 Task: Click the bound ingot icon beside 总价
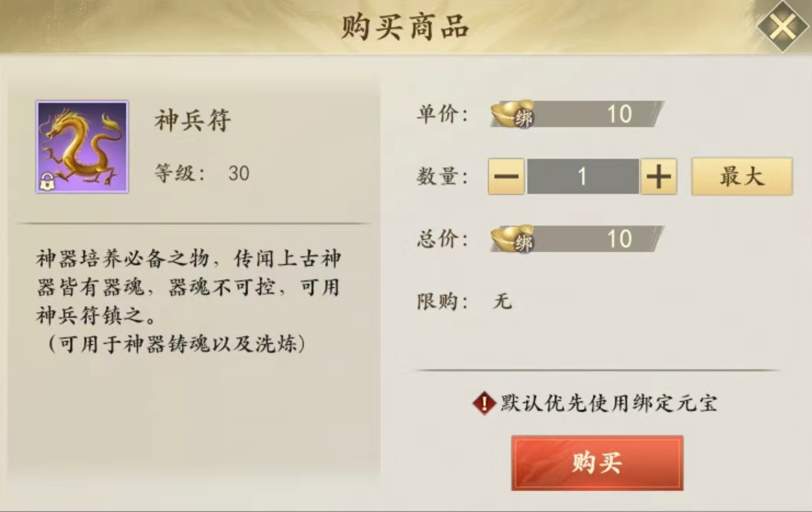[512, 239]
